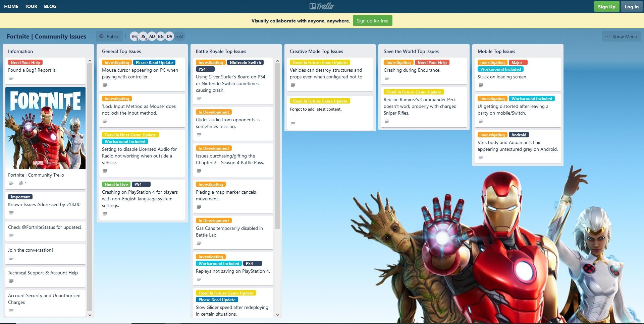The height and width of the screenshot is (324, 644).
Task: Open the Fortnite cover image card thumbnail
Action: [45, 128]
